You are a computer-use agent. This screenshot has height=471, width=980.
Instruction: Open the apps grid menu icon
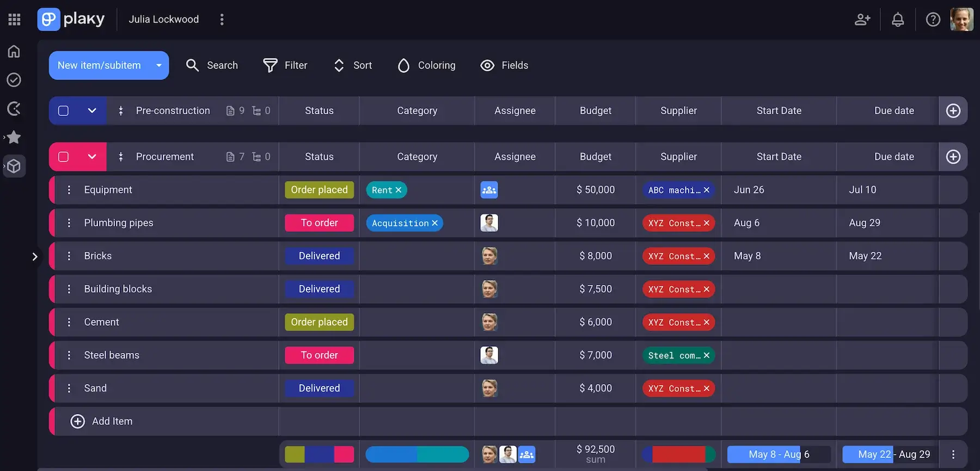click(x=15, y=20)
